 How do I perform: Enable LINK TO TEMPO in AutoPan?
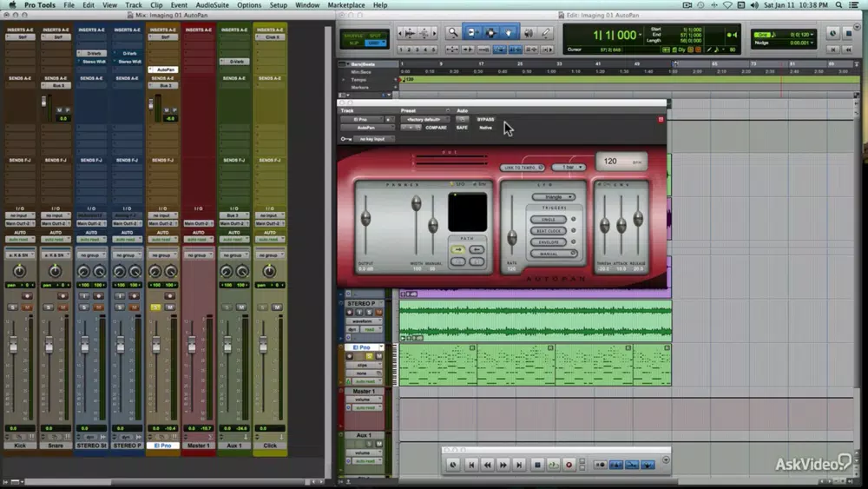click(x=522, y=168)
